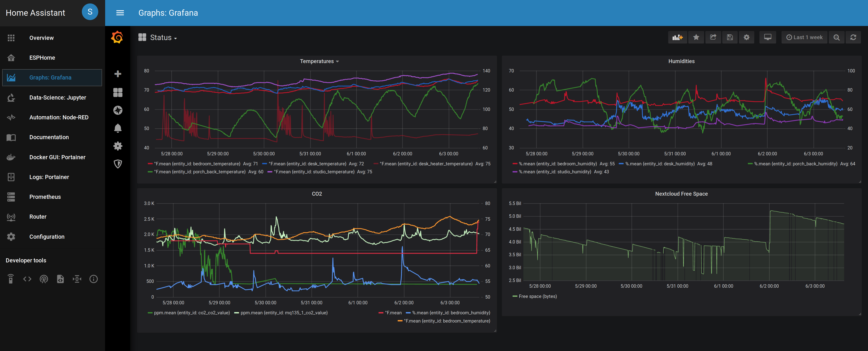Zoom out time range with magnifier
This screenshot has height=351, width=868.
pos(836,37)
